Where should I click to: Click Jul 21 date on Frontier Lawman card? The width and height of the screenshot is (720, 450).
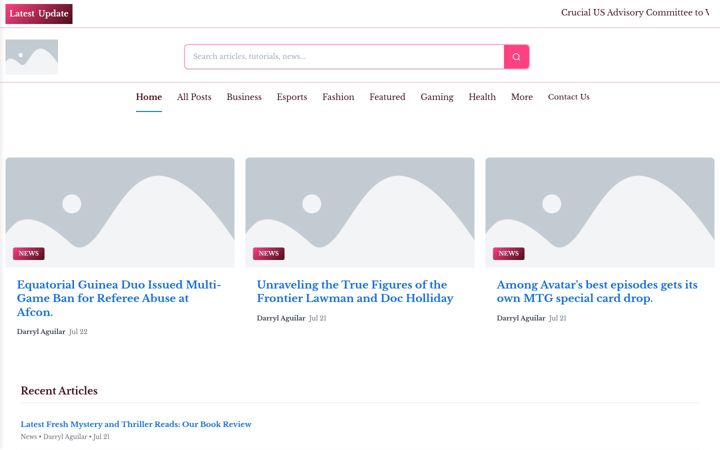[x=318, y=318]
